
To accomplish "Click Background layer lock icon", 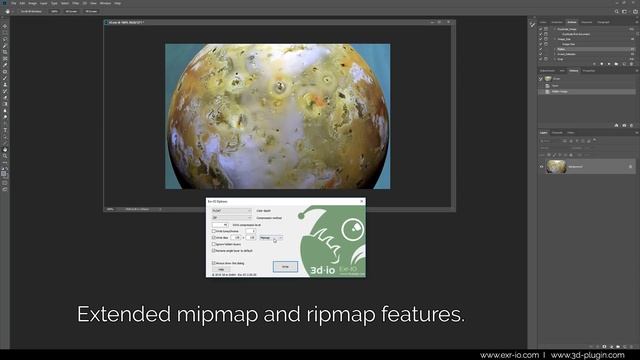I will pos(630,167).
